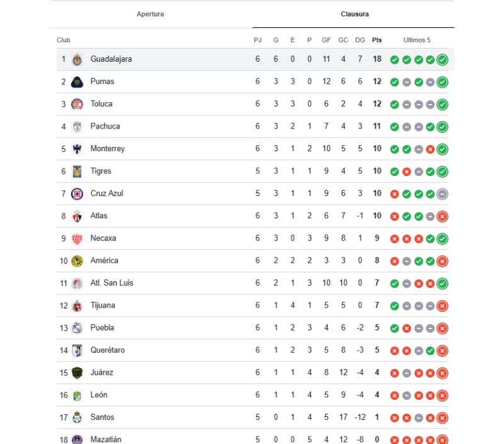Screen dimensions: 504x444
Task: Open the Toluca crest icon
Action: tap(77, 104)
